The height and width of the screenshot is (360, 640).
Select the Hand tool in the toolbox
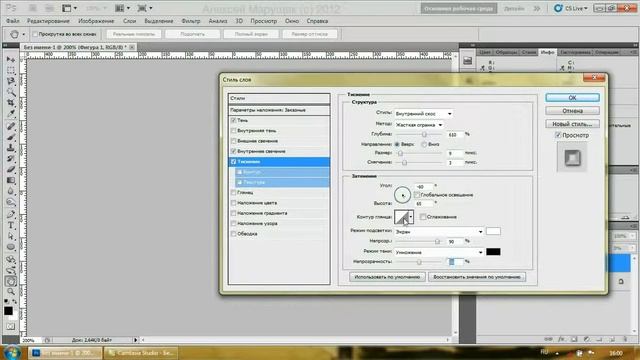coord(11,281)
